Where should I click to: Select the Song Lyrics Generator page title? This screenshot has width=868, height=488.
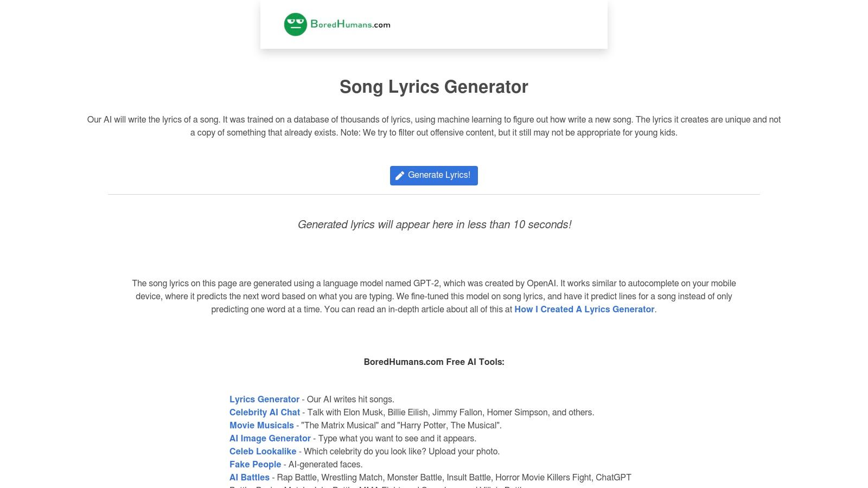coord(433,87)
